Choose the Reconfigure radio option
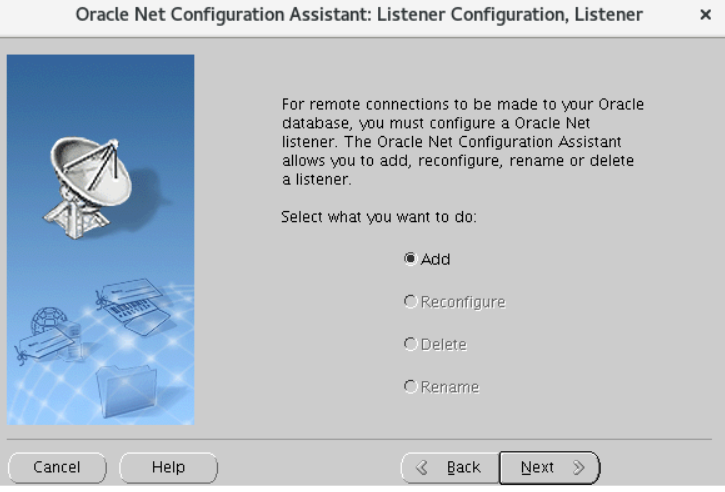Screen dimensions: 725x492 pos(455,302)
